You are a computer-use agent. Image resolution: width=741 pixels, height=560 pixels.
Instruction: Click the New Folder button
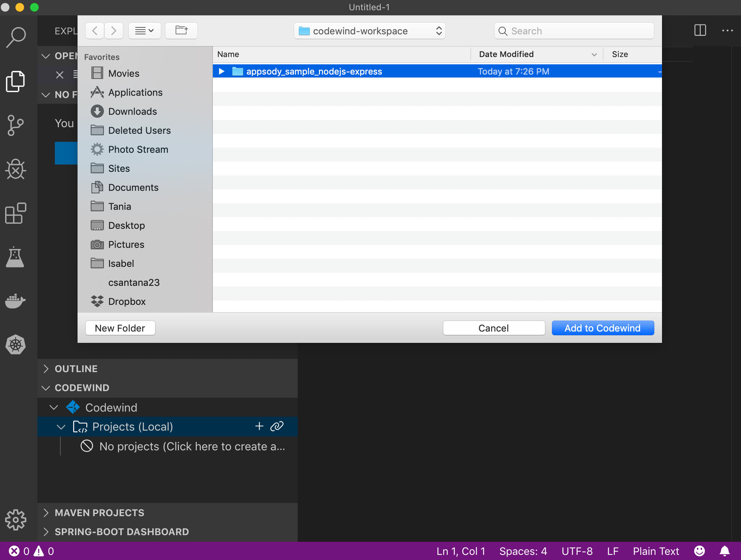120,328
